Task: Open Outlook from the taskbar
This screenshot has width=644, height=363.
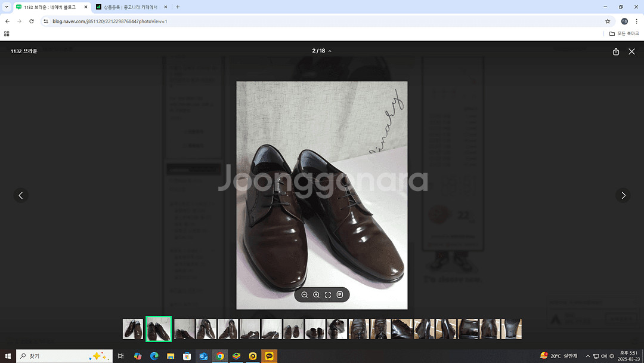Action: coord(203,356)
